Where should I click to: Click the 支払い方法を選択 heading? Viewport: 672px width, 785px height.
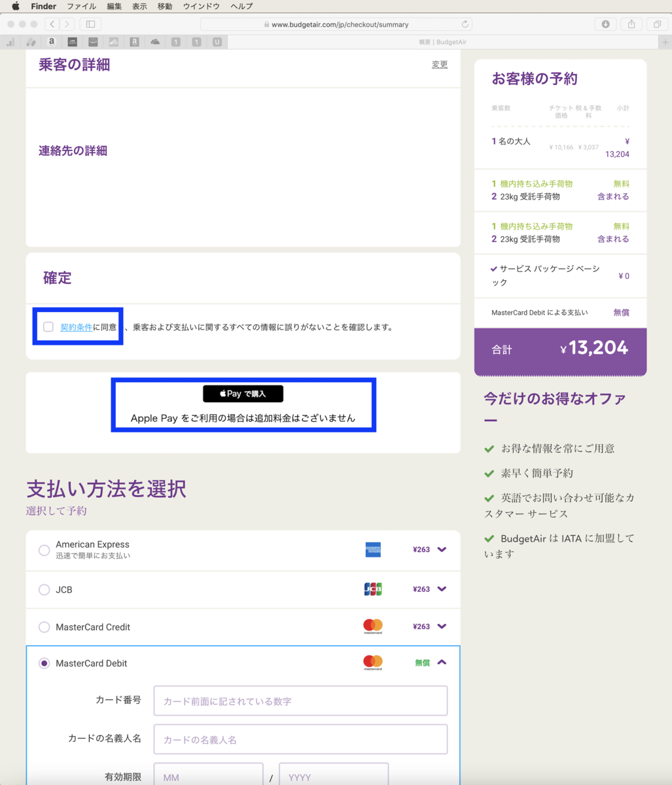pyautogui.click(x=106, y=489)
